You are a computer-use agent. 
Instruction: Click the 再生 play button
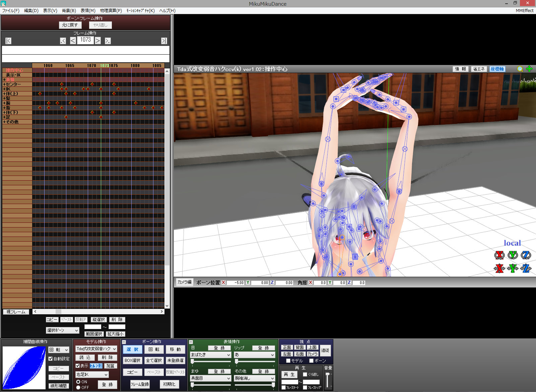[x=289, y=374]
